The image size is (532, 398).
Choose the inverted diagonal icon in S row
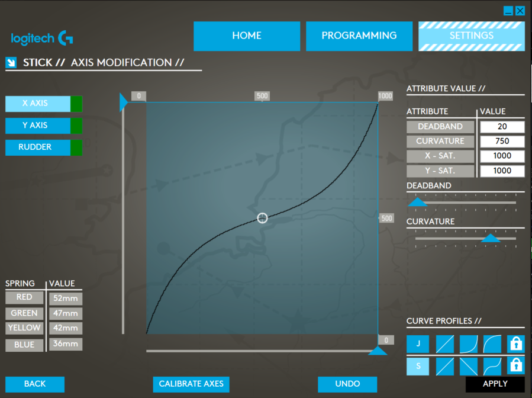[469, 367]
